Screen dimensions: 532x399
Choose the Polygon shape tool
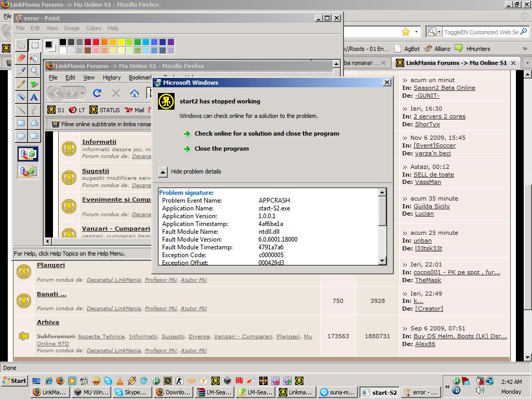[34, 123]
